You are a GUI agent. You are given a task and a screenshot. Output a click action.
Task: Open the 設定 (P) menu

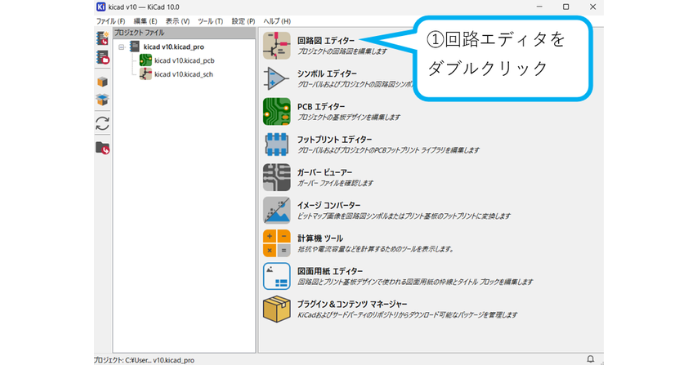[x=243, y=21]
